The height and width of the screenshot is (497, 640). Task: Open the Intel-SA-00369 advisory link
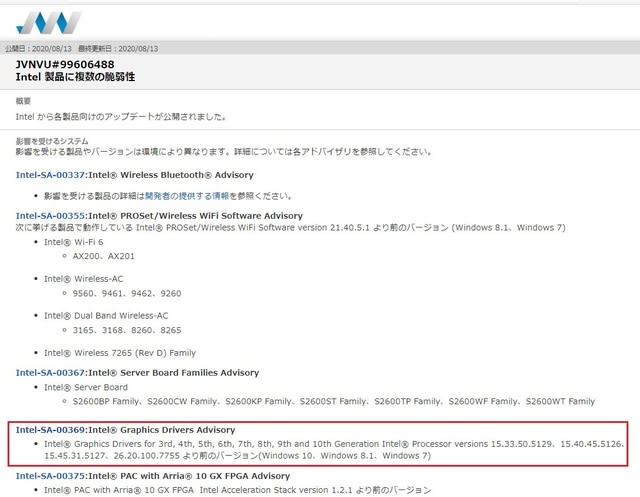pos(50,430)
